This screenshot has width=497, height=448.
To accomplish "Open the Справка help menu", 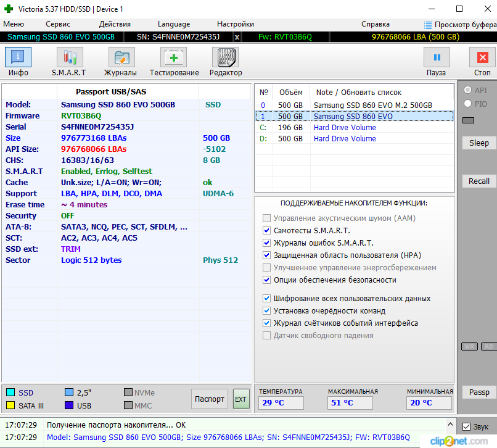I will coord(376,24).
